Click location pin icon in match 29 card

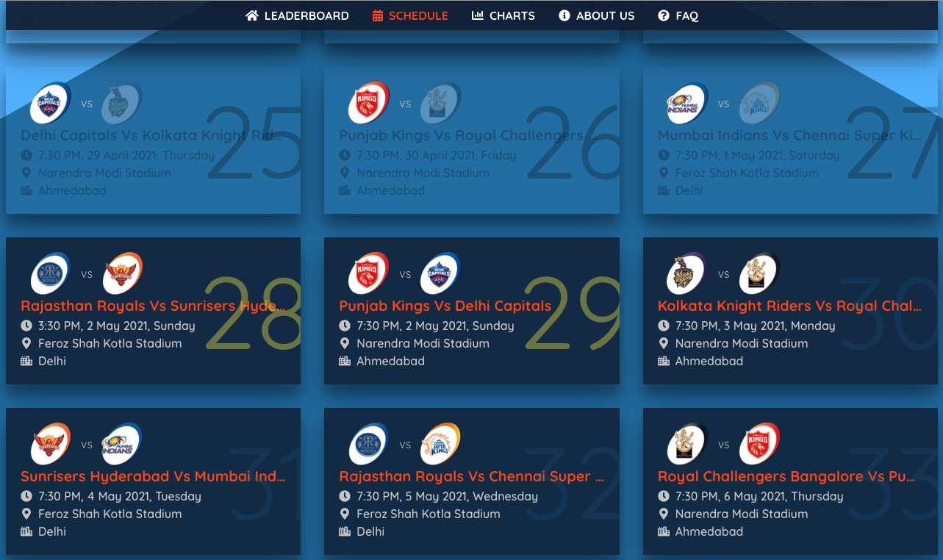(x=345, y=343)
